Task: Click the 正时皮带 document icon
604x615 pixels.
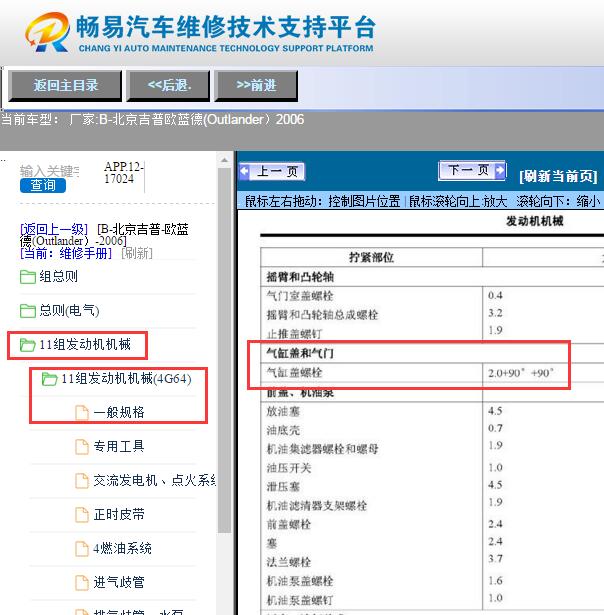Action: [82, 515]
